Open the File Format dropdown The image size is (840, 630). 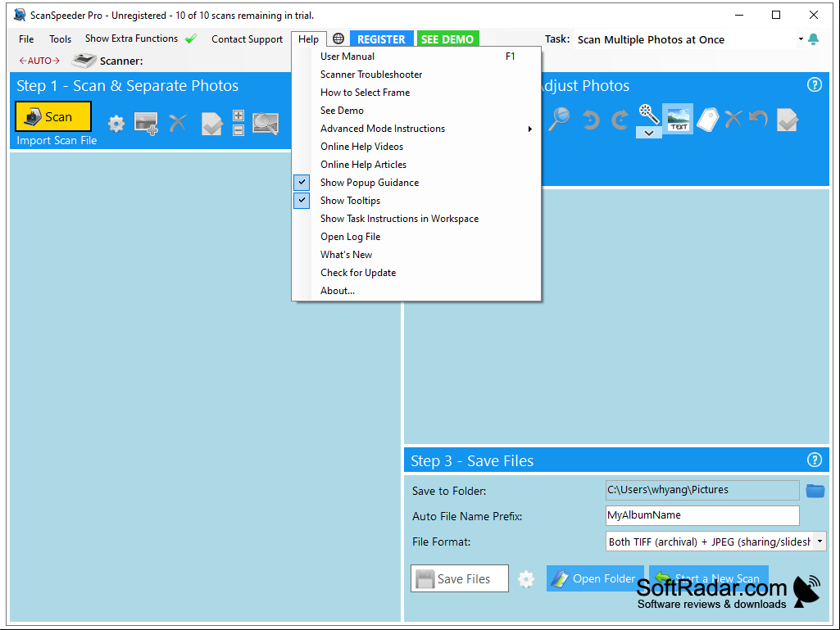click(820, 542)
